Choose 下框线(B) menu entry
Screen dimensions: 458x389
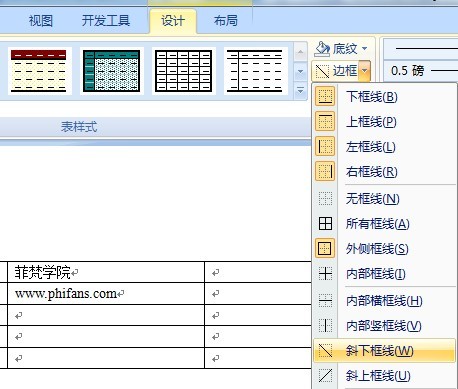tap(385, 96)
